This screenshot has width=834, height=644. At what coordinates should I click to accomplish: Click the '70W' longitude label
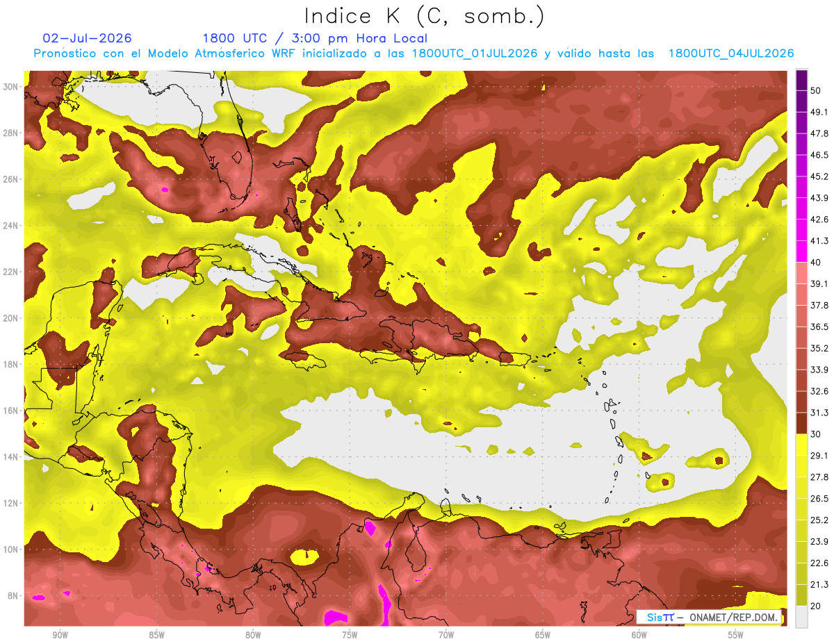[x=446, y=636]
